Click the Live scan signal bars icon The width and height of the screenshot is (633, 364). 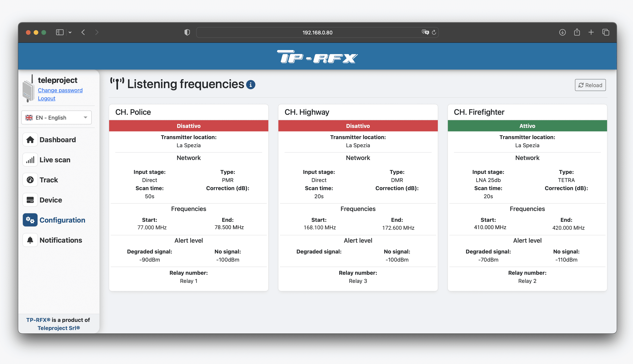pyautogui.click(x=30, y=160)
